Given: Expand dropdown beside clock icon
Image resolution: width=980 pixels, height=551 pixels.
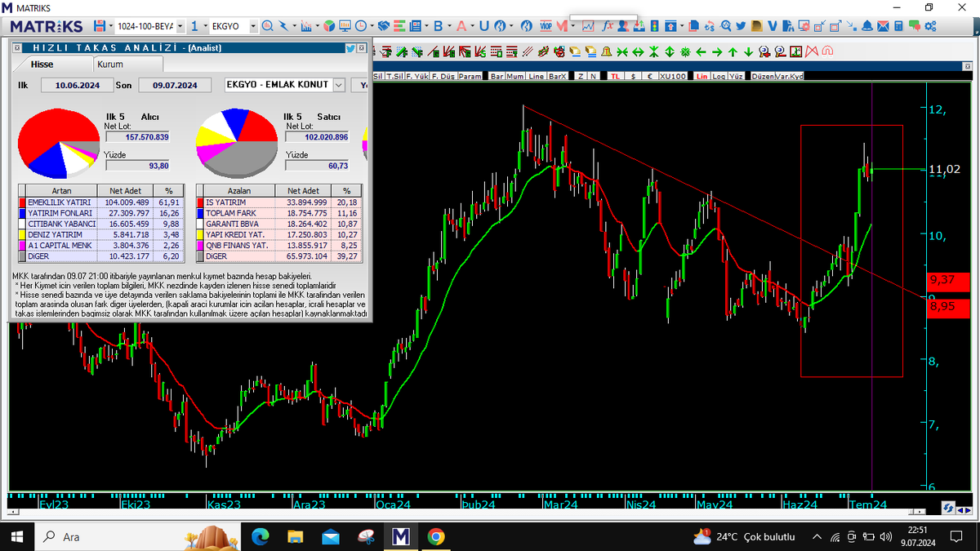Looking at the screenshot, I should pyautogui.click(x=372, y=26).
